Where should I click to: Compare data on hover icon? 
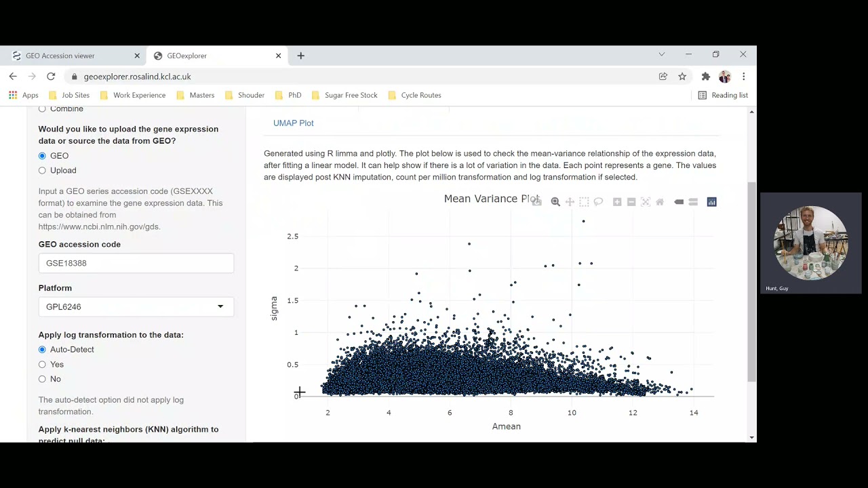pyautogui.click(x=693, y=202)
